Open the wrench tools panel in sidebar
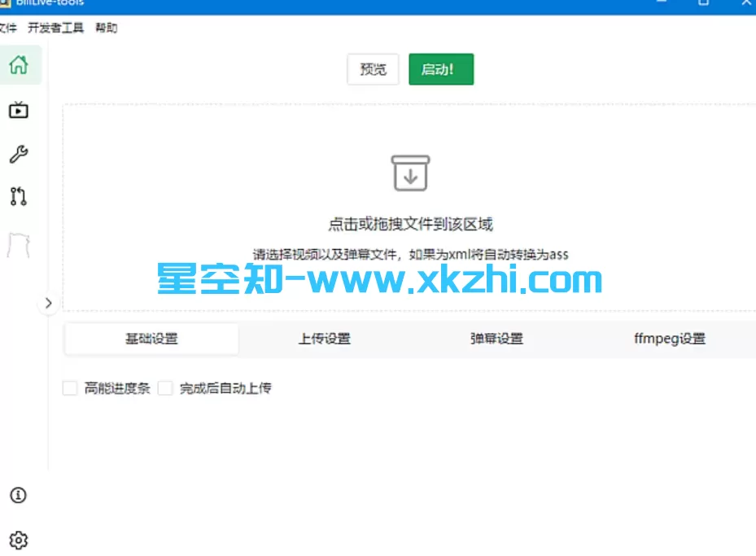The height and width of the screenshot is (556, 756). tap(18, 154)
